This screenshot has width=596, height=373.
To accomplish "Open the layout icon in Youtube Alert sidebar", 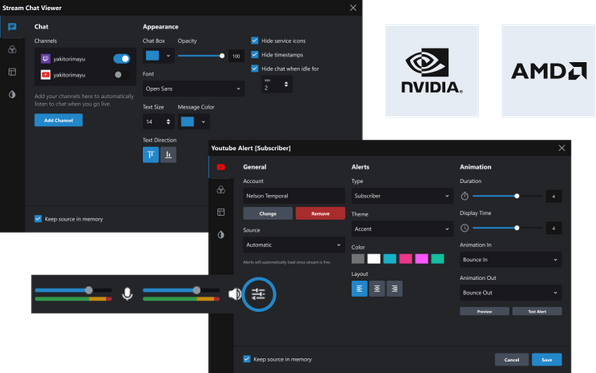I will 221,212.
